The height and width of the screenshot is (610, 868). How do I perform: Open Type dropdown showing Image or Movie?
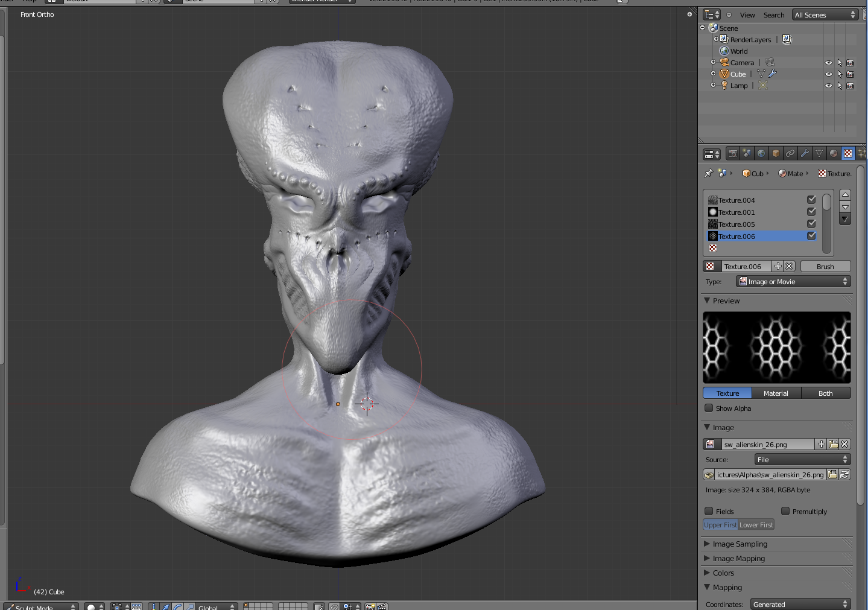point(793,281)
